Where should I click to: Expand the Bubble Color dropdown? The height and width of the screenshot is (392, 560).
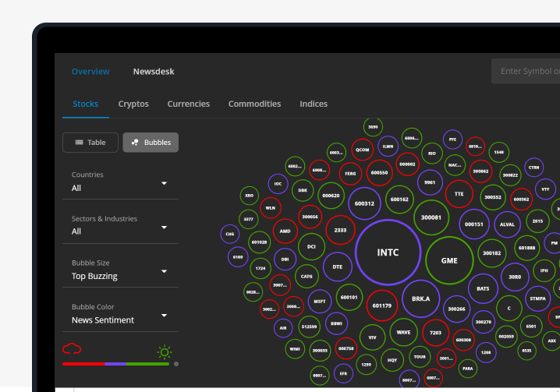click(x=120, y=314)
